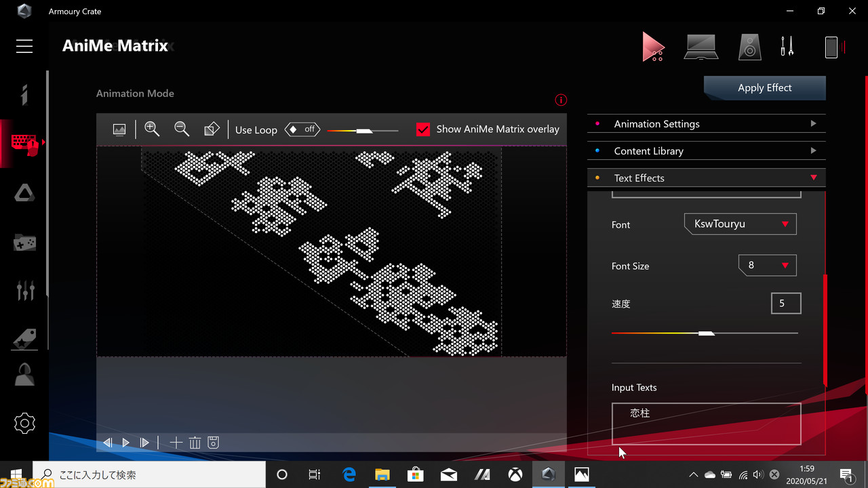This screenshot has width=868, height=488.
Task: Open the Home info sidebar icon
Action: tap(24, 95)
